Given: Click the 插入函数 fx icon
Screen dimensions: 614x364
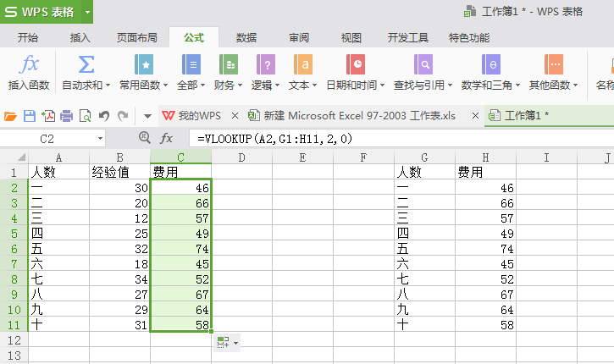Looking at the screenshot, I should coord(29,64).
